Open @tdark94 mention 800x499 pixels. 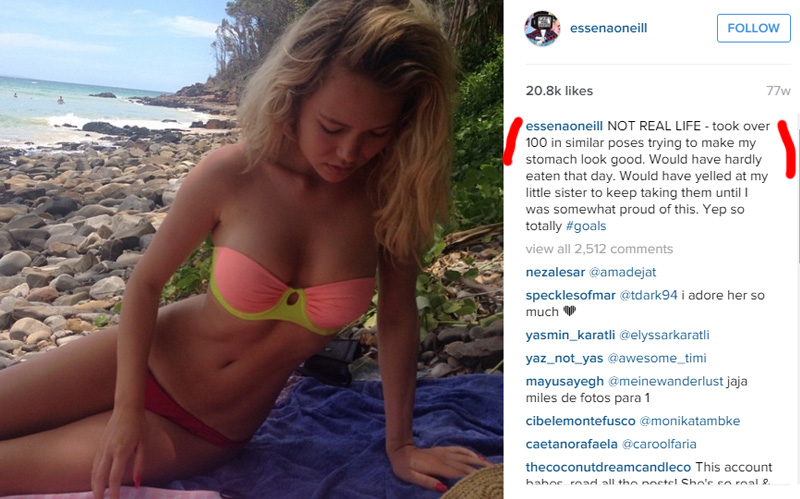point(648,295)
